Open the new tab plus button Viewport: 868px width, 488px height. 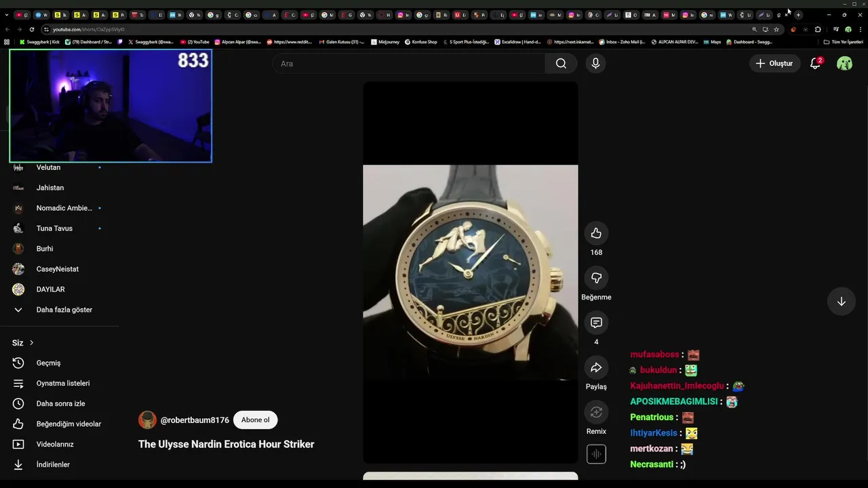click(x=798, y=15)
